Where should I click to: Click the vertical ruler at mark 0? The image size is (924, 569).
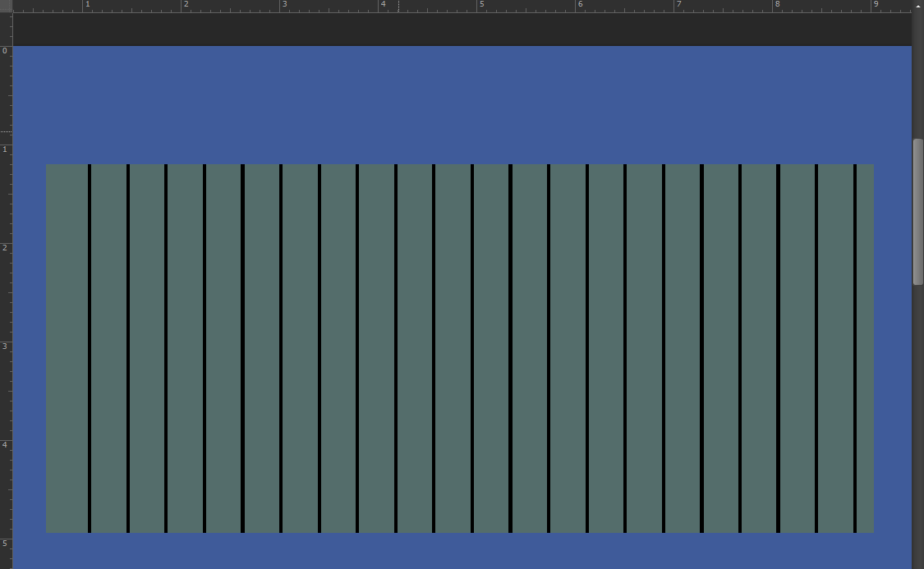(5, 51)
